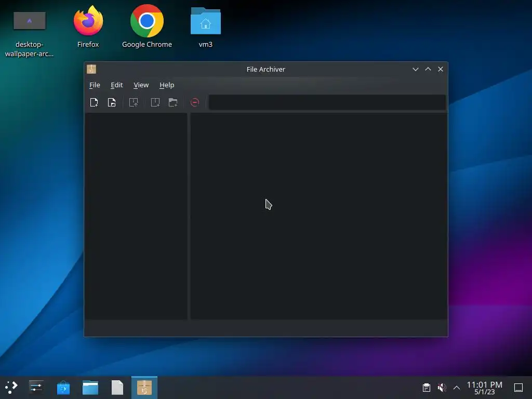The height and width of the screenshot is (399, 532).
Task: Open the vm3 home folder icon
Action: coord(206,26)
